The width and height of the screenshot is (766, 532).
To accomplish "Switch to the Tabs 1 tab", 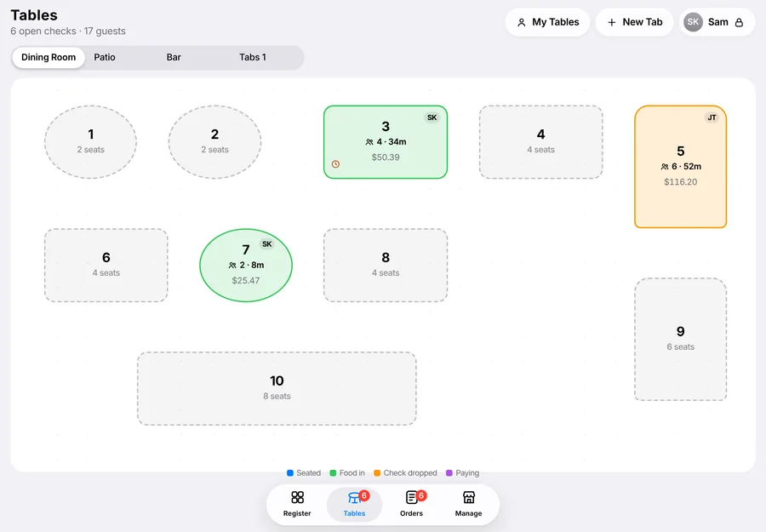I will 253,57.
